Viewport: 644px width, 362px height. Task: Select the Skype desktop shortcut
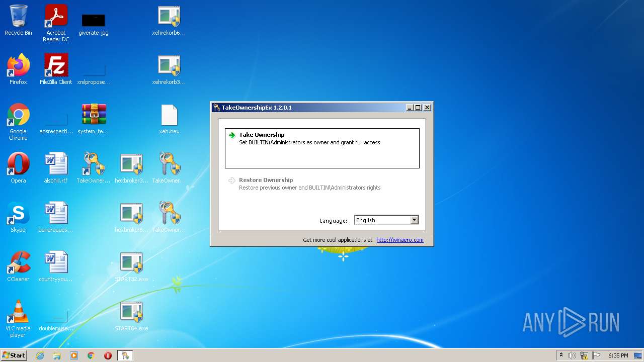click(x=18, y=217)
